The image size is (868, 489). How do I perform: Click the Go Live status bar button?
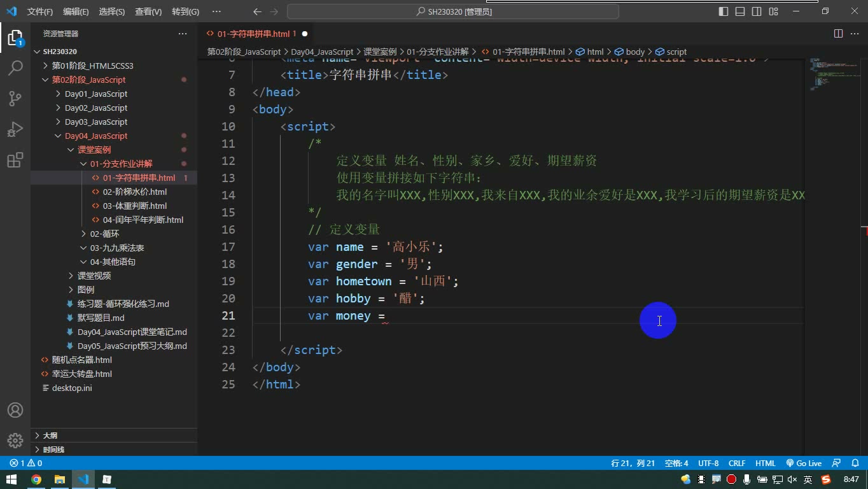[x=804, y=464]
